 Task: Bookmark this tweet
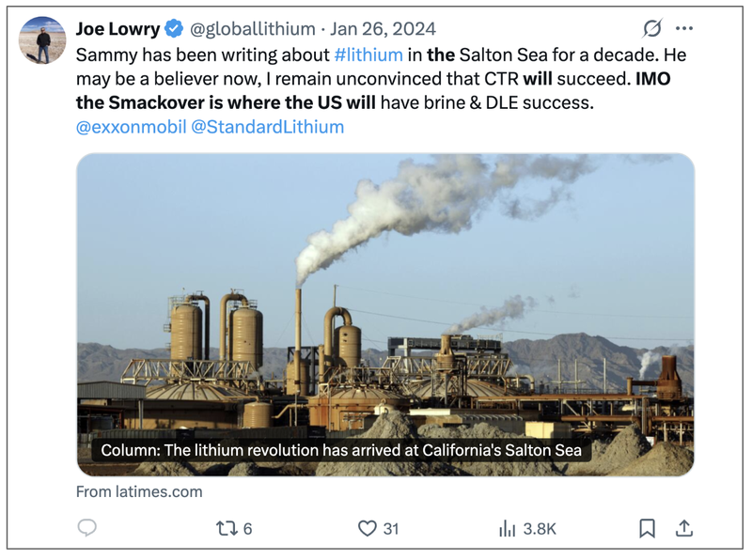(647, 528)
